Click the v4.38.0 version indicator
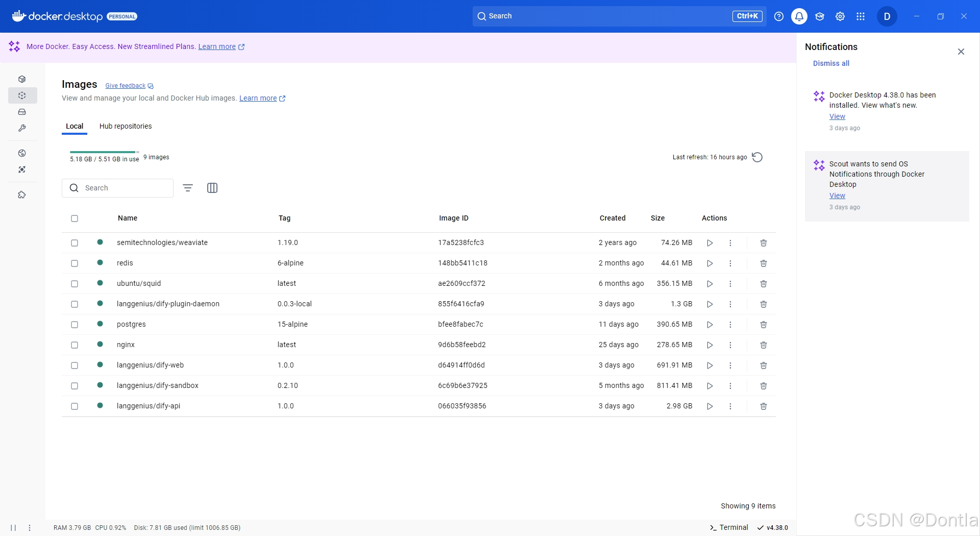 (773, 527)
